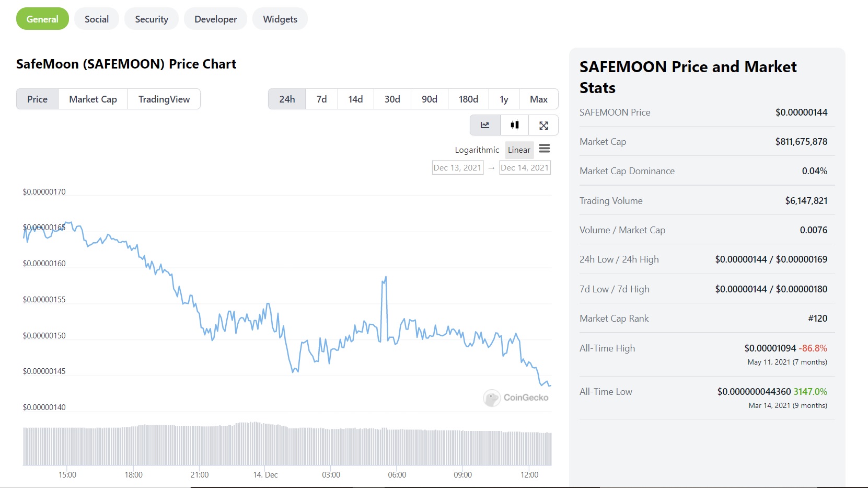Switch to candlestick chart view
The width and height of the screenshot is (868, 488).
coord(515,125)
